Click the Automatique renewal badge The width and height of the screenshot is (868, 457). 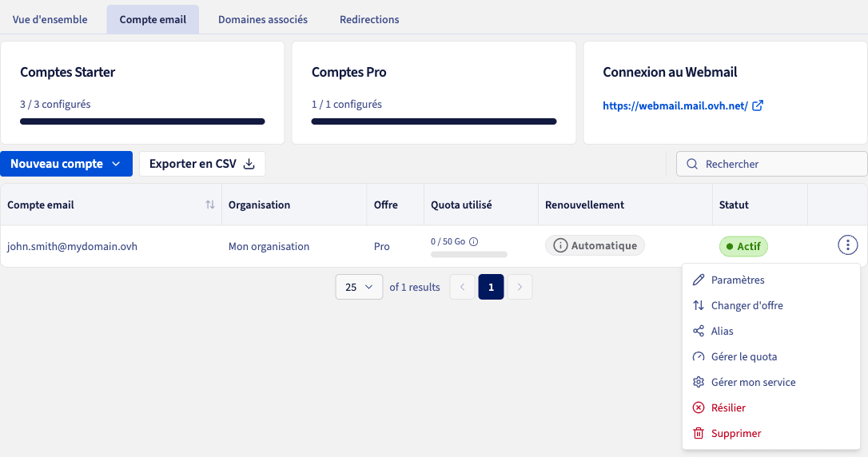tap(595, 245)
